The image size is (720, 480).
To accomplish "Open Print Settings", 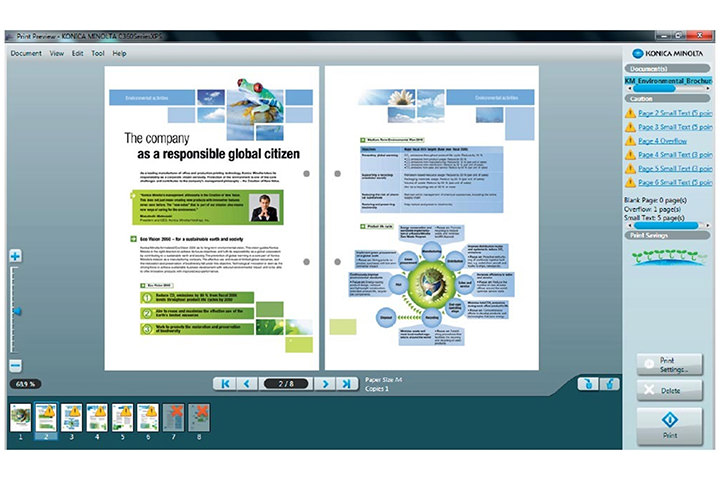I will pos(669,362).
